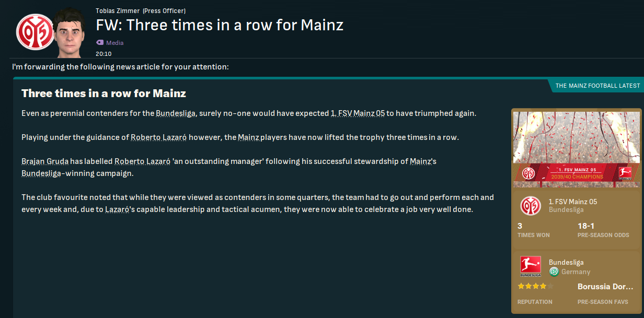Click the 'Germany' nation name in the side panel
Viewport: 644px width, 318px height.
click(576, 272)
